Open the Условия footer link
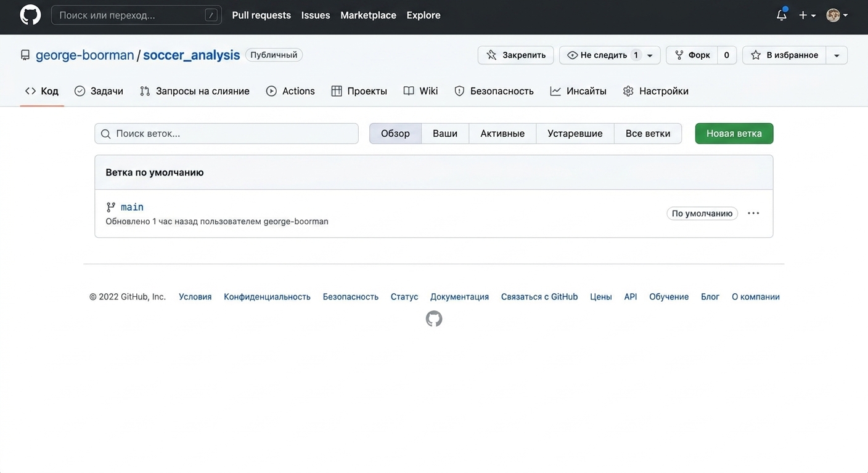 tap(195, 297)
